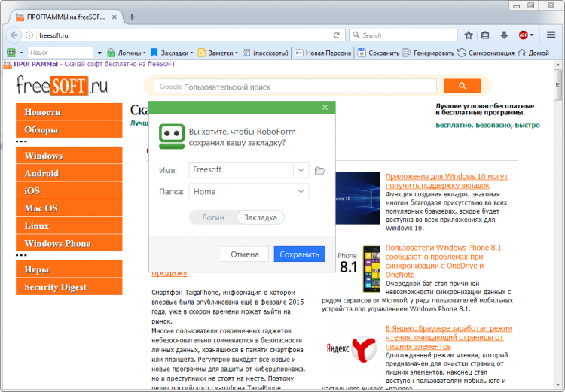The height and width of the screenshot is (392, 565).
Task: Switch toggle to Закладка
Action: (261, 217)
